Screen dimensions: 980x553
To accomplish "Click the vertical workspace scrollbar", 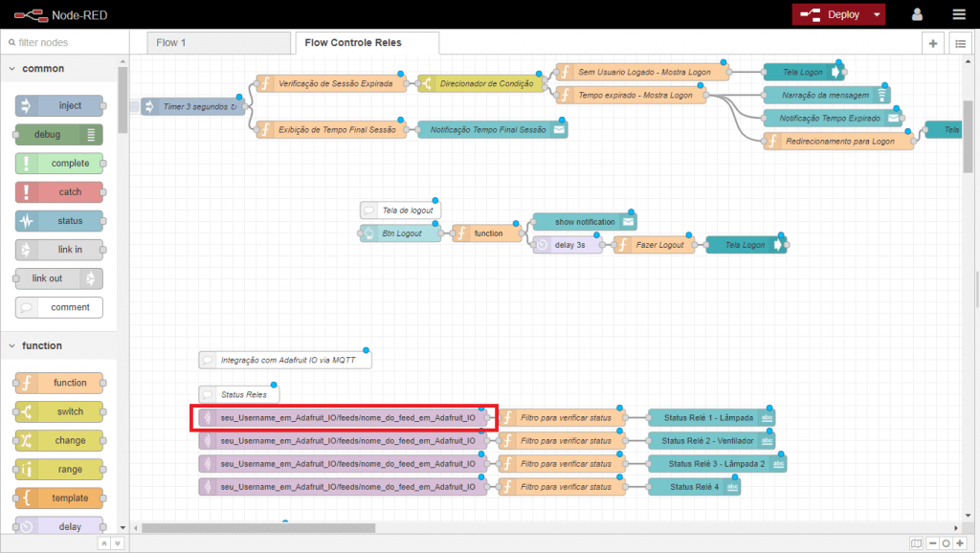I will (x=969, y=136).
